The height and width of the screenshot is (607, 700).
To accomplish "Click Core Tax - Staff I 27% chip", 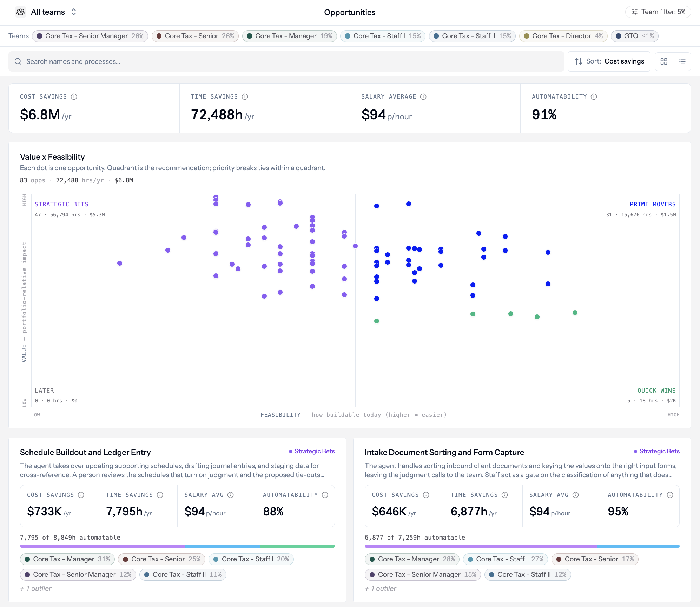I will [x=506, y=559].
